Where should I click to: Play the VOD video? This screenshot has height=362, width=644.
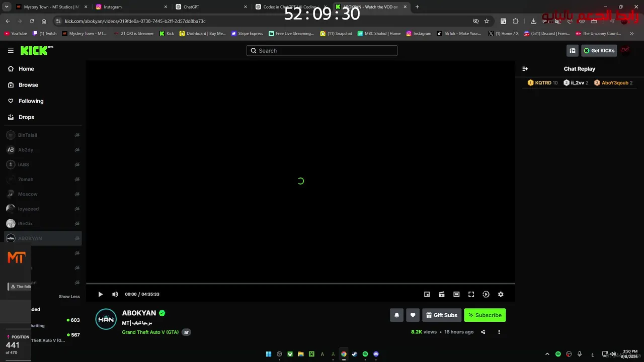[x=100, y=294]
